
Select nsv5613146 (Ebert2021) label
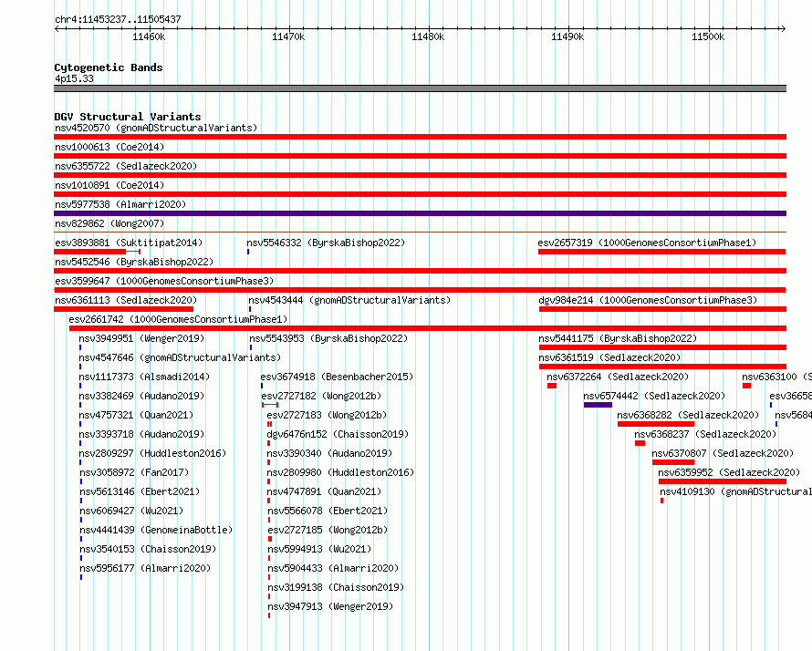coord(140,491)
